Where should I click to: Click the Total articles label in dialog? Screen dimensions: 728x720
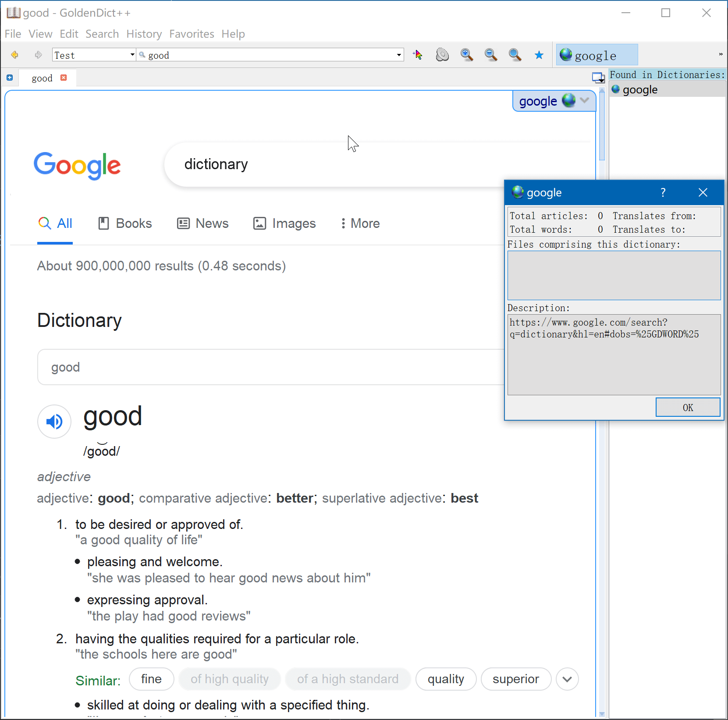549,216
